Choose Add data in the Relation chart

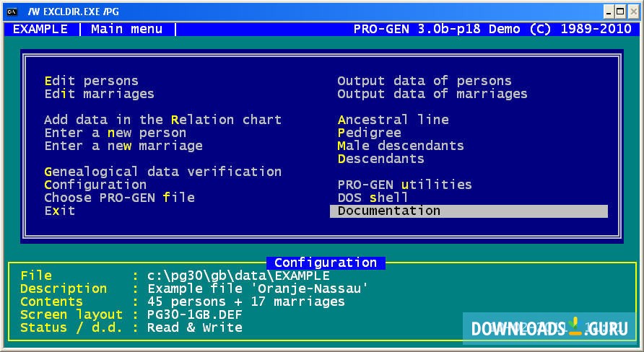click(163, 120)
